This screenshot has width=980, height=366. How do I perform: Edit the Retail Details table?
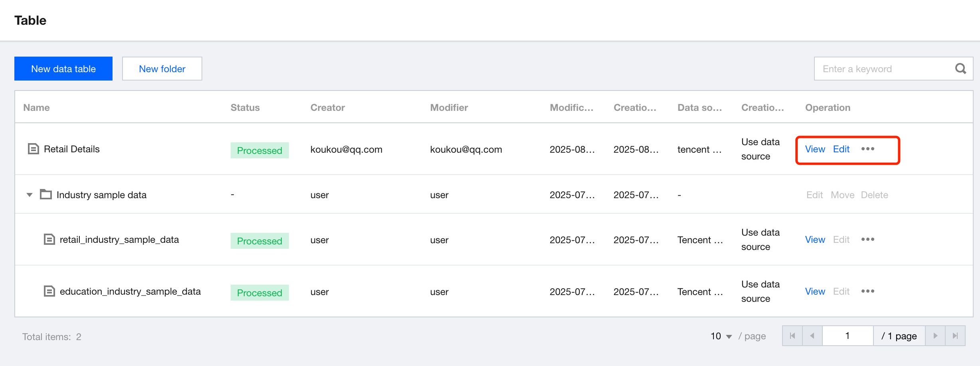pyautogui.click(x=841, y=149)
